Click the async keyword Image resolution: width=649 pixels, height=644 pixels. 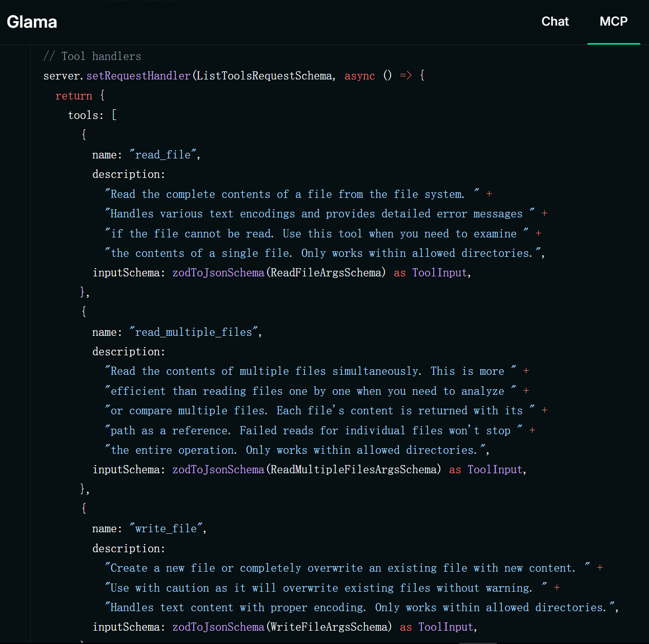coord(360,76)
